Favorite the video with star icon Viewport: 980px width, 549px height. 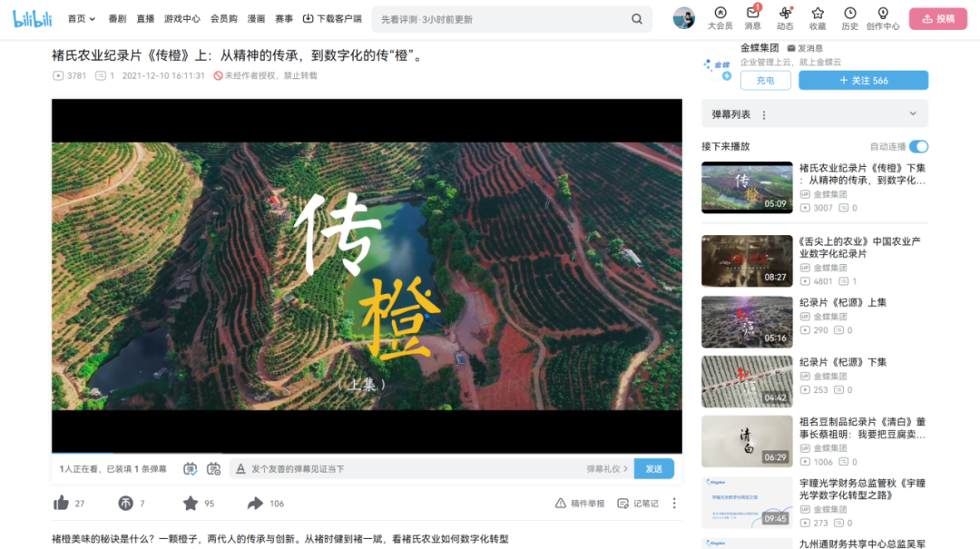point(191,504)
